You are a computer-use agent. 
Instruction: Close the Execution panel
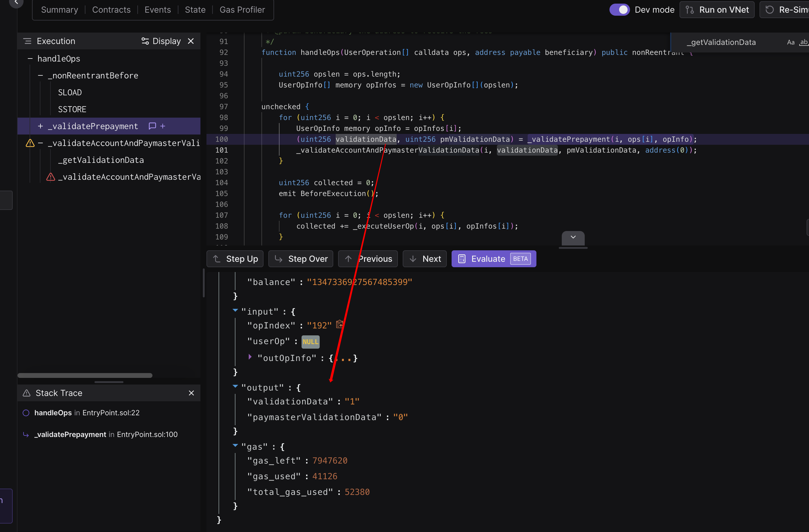[x=191, y=41]
